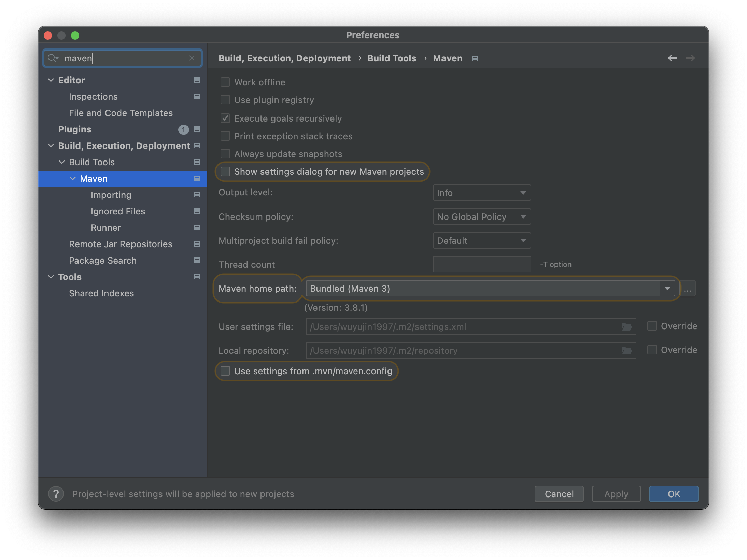Click the Plugins update badge showing 1
Viewport: 747px width, 560px height.
(x=183, y=129)
